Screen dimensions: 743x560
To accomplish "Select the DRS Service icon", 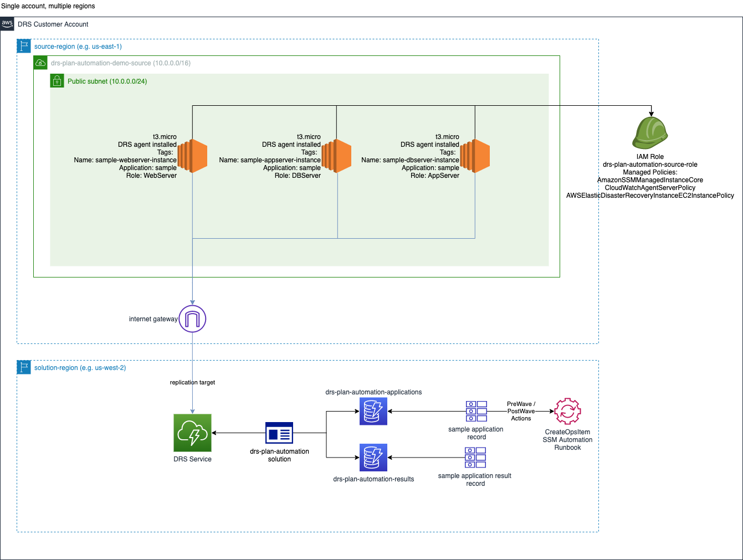I will click(x=192, y=433).
